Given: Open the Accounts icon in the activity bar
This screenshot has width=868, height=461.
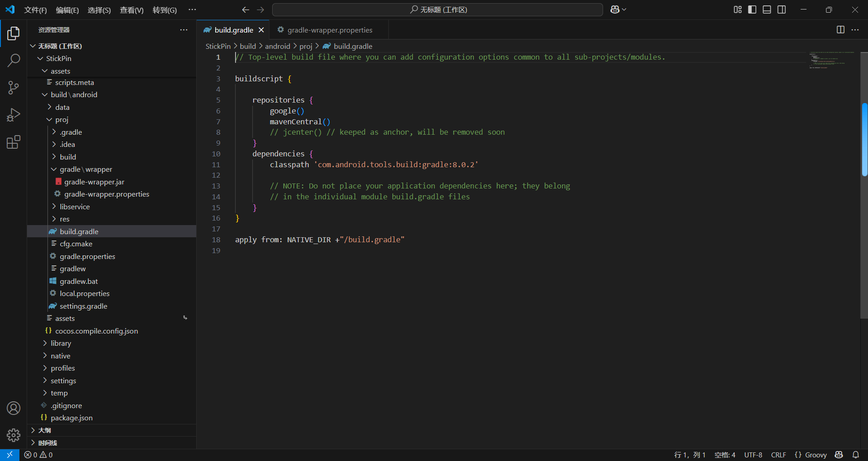Looking at the screenshot, I should [x=14, y=408].
